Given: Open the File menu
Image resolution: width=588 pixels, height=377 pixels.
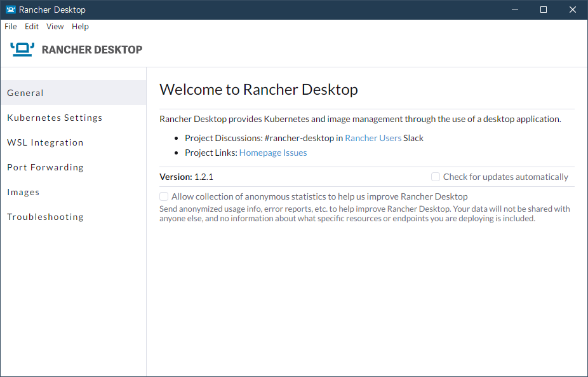Looking at the screenshot, I should coord(11,26).
